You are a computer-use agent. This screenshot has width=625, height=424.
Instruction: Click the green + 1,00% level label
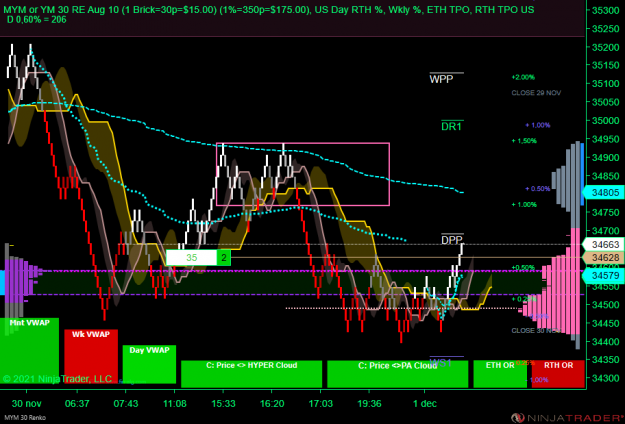pyautogui.click(x=524, y=204)
